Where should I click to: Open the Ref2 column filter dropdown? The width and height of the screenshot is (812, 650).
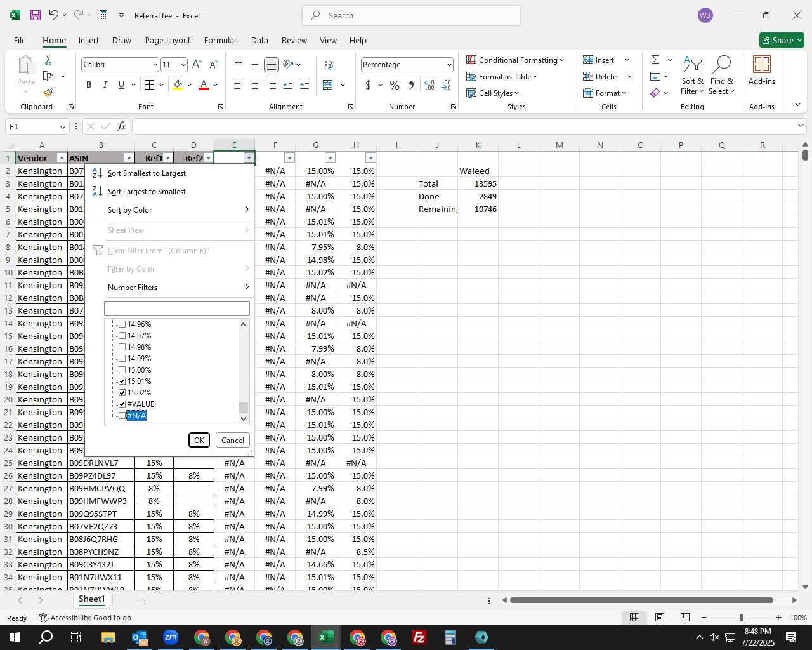click(208, 158)
